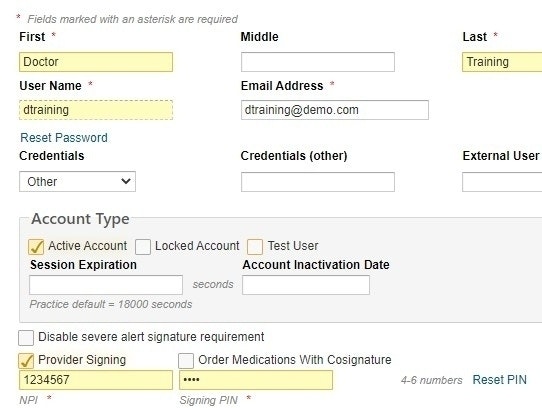Open the Credentials dropdown showing Other

77,182
